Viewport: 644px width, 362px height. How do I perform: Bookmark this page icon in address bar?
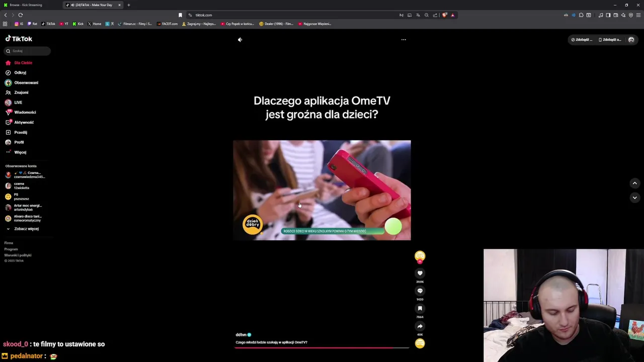[x=180, y=15]
